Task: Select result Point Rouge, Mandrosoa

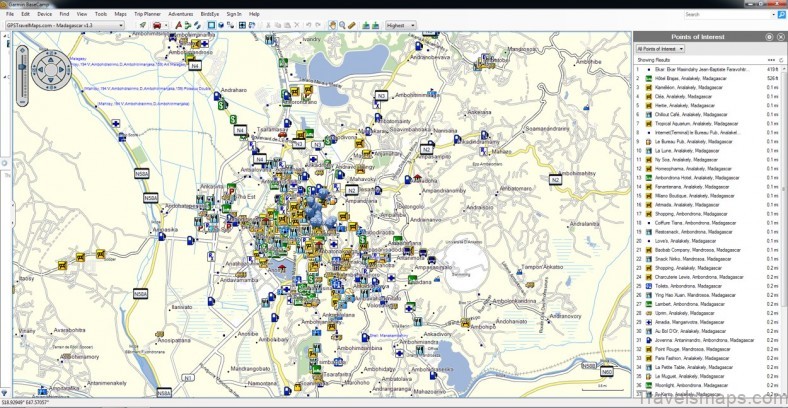Action: (708, 349)
